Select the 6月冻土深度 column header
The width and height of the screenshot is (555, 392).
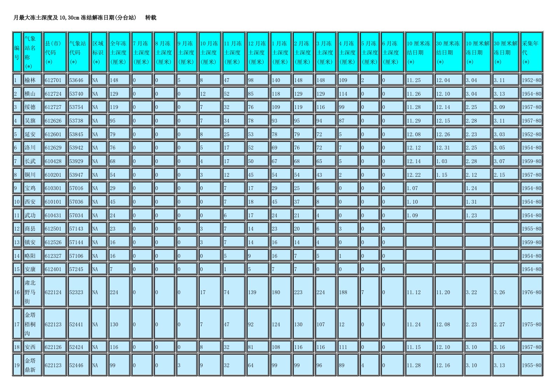[x=392, y=52]
